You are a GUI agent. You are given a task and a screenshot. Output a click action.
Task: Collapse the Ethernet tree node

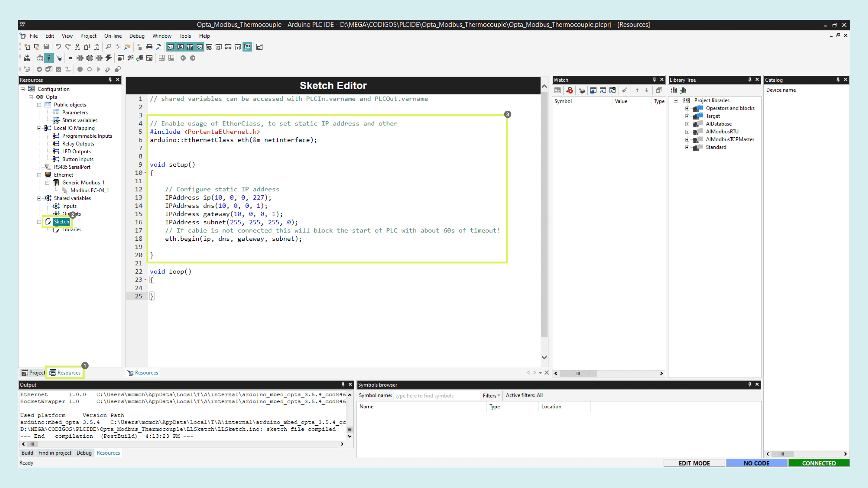(x=39, y=175)
